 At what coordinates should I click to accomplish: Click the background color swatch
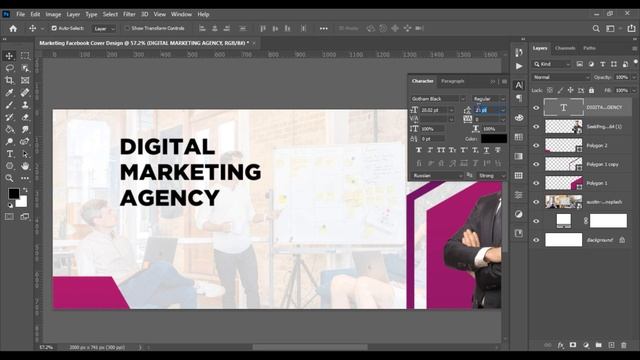coord(22,202)
